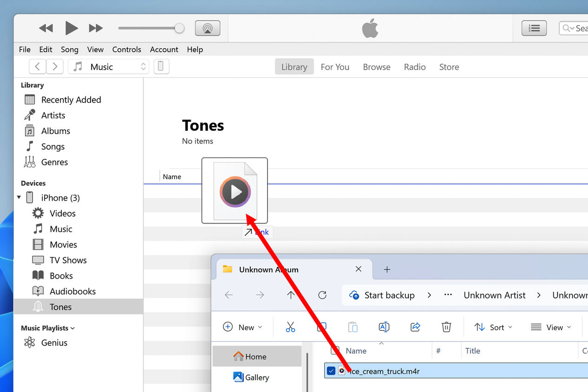Click the Unknown Artist breadcrumb
Screen dimensions: 588x392
495,295
